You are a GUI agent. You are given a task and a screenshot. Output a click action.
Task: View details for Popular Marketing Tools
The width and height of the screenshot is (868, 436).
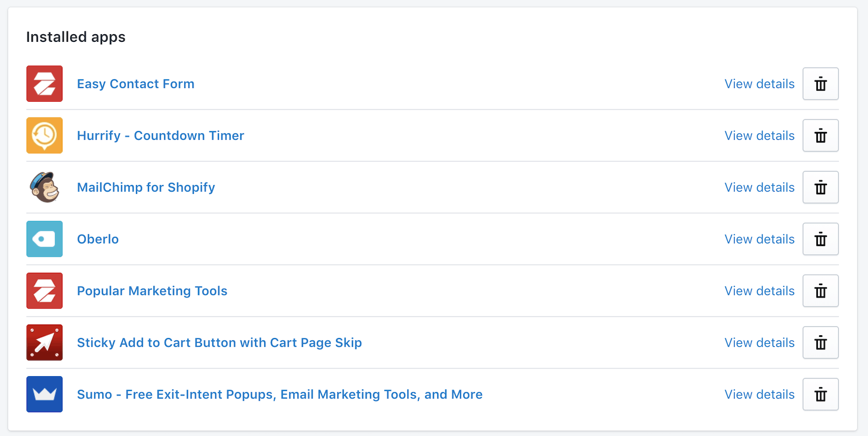(x=759, y=291)
